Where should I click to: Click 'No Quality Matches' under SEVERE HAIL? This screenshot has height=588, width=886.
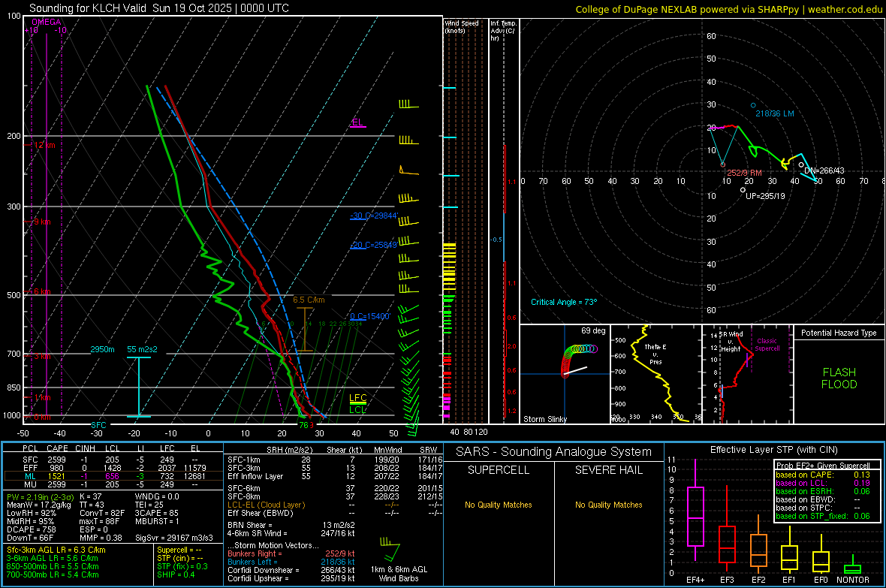[608, 505]
